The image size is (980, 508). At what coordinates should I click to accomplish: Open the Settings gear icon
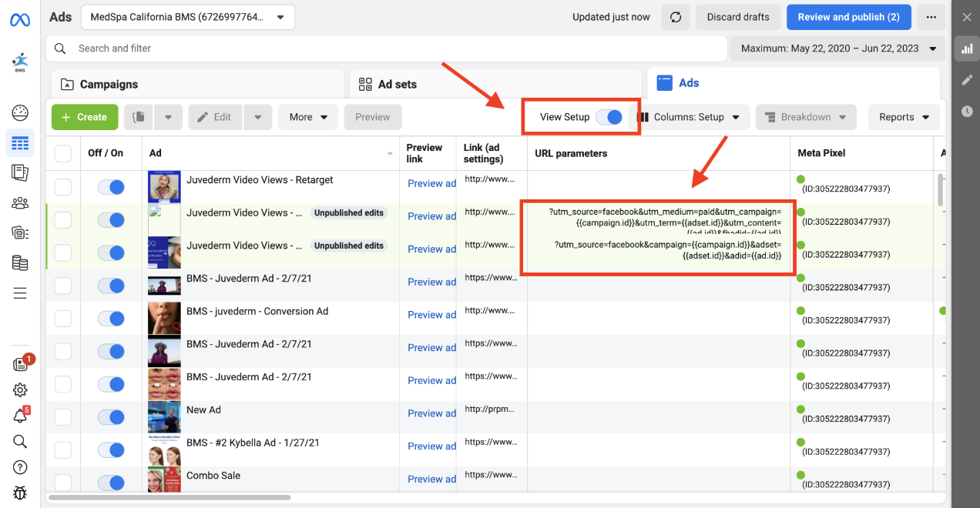pos(20,390)
